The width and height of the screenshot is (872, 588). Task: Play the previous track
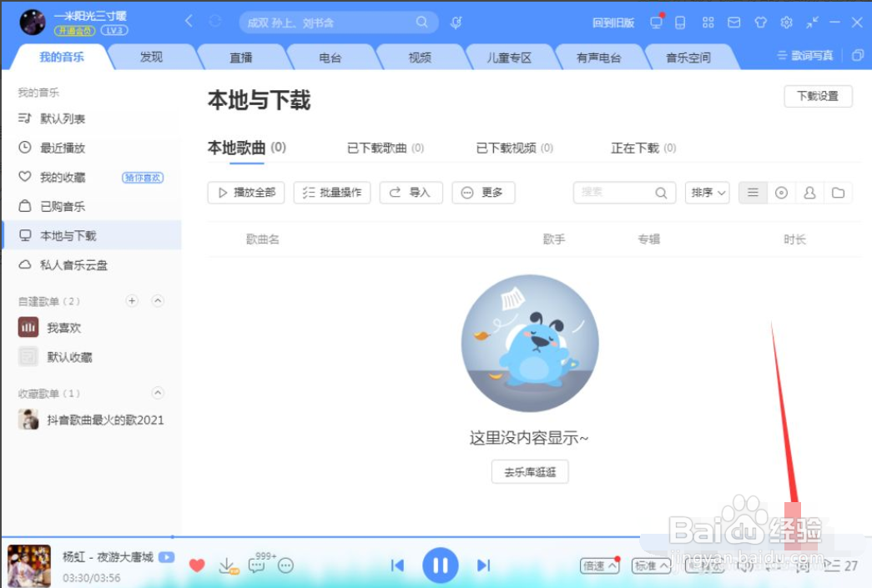click(x=397, y=565)
